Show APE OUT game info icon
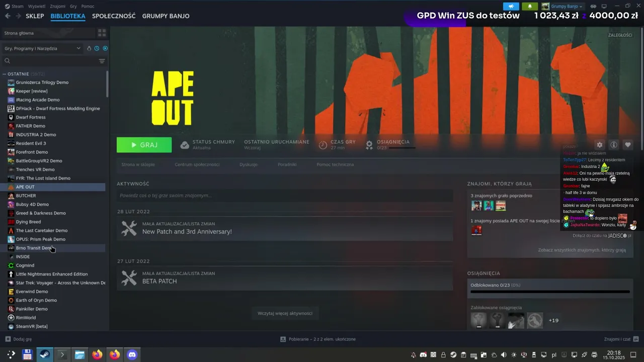 click(614, 145)
